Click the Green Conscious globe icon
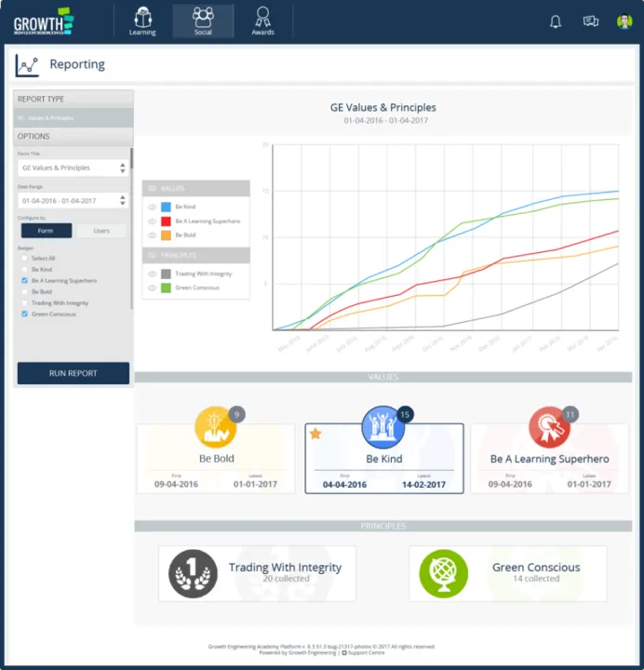Image resolution: width=644 pixels, height=670 pixels. (443, 572)
